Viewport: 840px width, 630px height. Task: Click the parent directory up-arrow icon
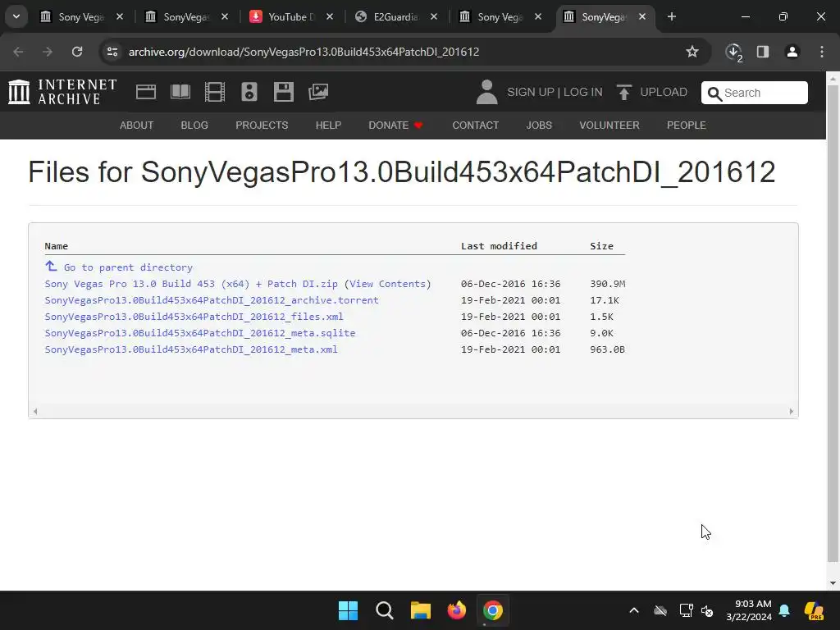(x=51, y=267)
